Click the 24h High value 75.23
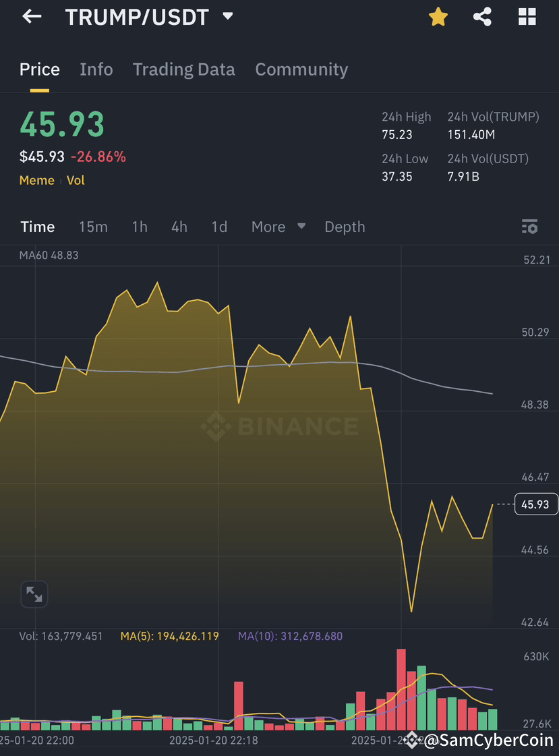559x756 pixels. 396,134
